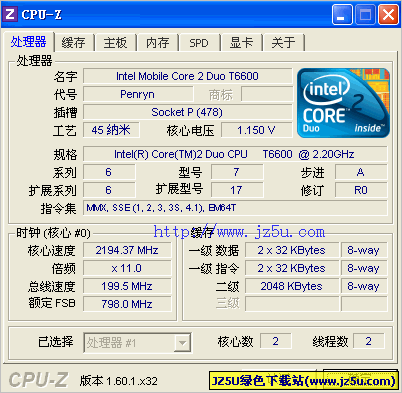Click the rated FSB value 798.0 MHz

pyautogui.click(x=127, y=304)
